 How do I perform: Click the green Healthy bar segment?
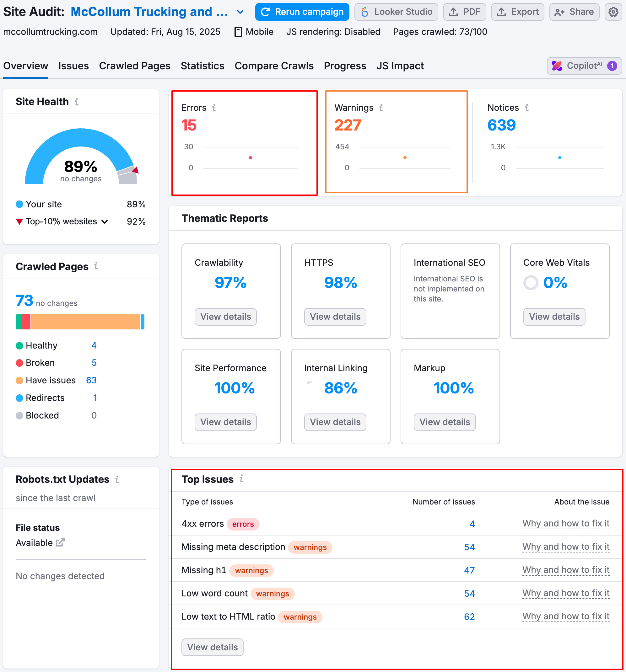click(x=19, y=322)
